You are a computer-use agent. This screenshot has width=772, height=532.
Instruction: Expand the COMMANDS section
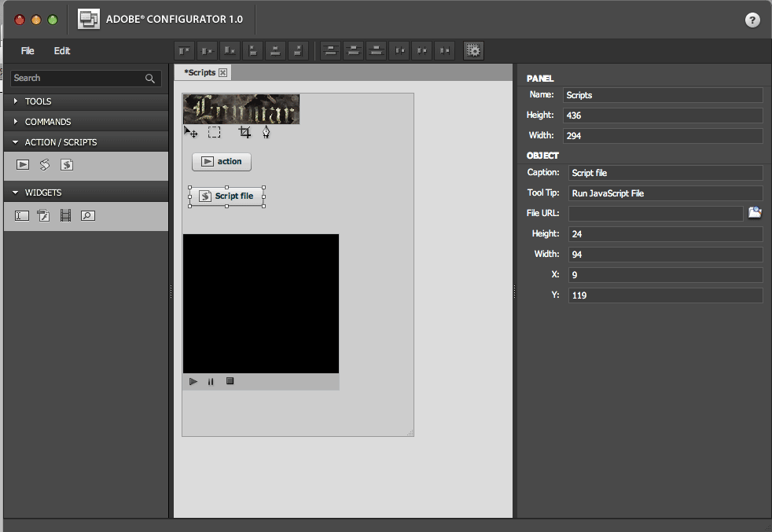[x=47, y=122]
